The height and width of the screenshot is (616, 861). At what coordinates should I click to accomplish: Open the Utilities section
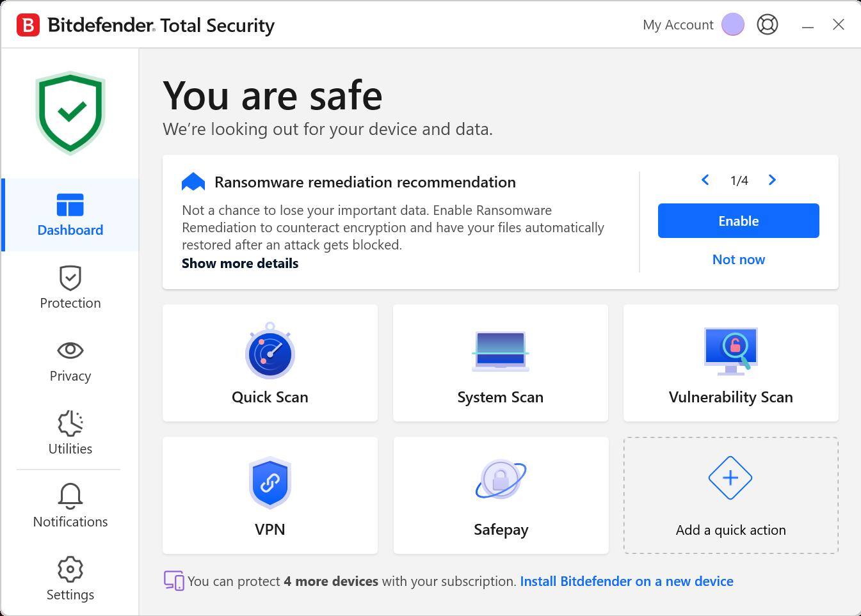(70, 434)
